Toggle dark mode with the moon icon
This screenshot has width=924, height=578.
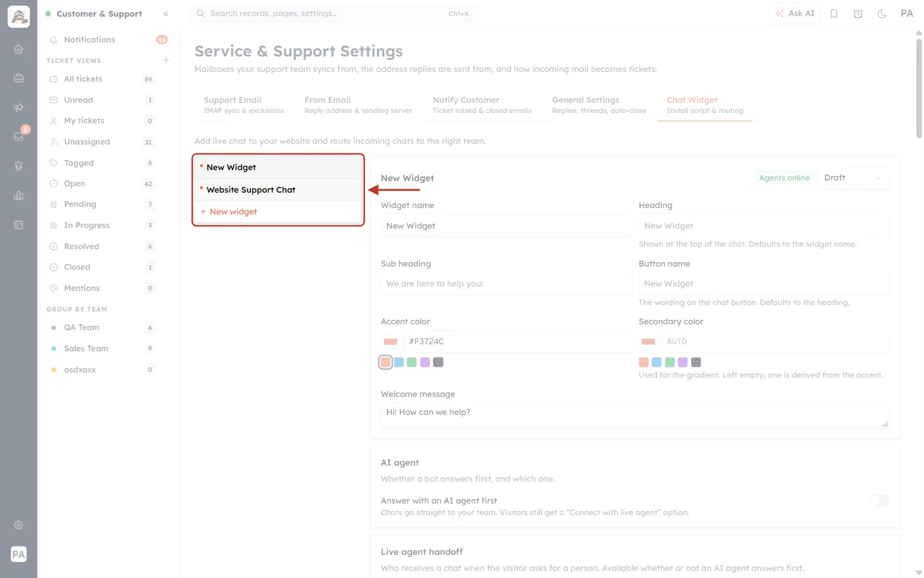[x=882, y=13]
